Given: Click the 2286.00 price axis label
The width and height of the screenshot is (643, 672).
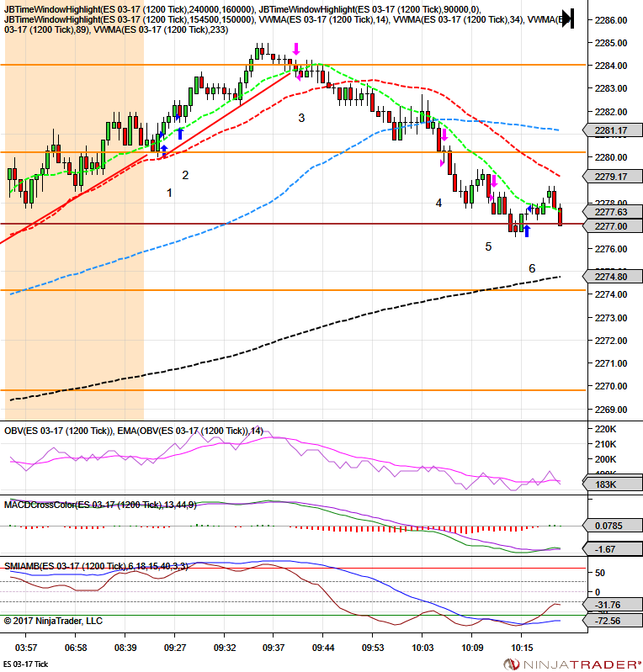Looking at the screenshot, I should 611,20.
